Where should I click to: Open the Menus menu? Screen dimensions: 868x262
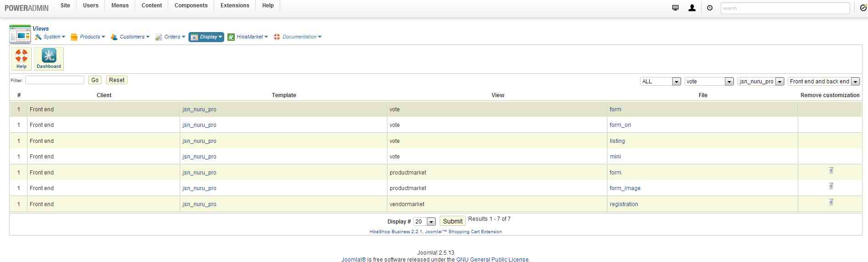point(120,5)
